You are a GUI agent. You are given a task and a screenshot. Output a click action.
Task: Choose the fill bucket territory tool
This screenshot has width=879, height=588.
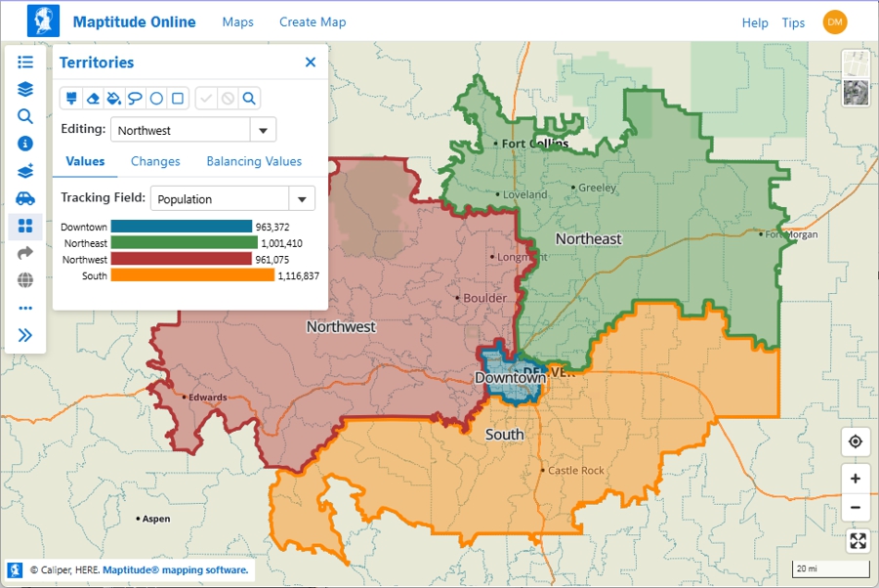[x=114, y=98]
